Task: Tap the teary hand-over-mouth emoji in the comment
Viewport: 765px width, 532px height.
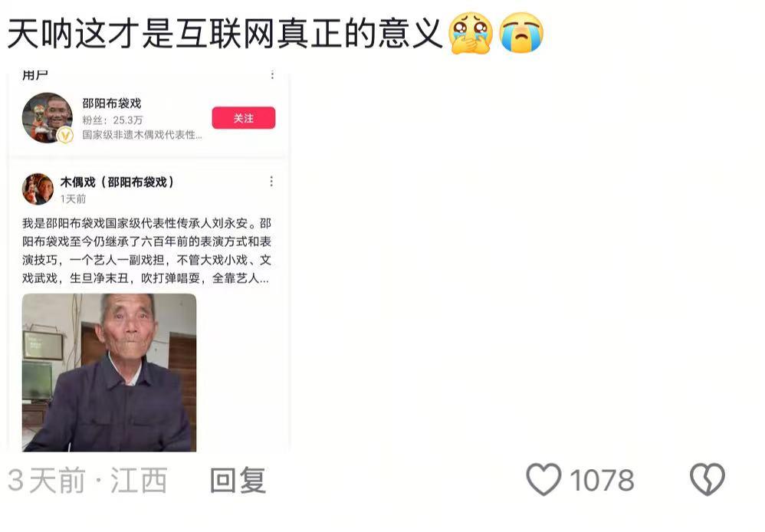Action: point(471,33)
